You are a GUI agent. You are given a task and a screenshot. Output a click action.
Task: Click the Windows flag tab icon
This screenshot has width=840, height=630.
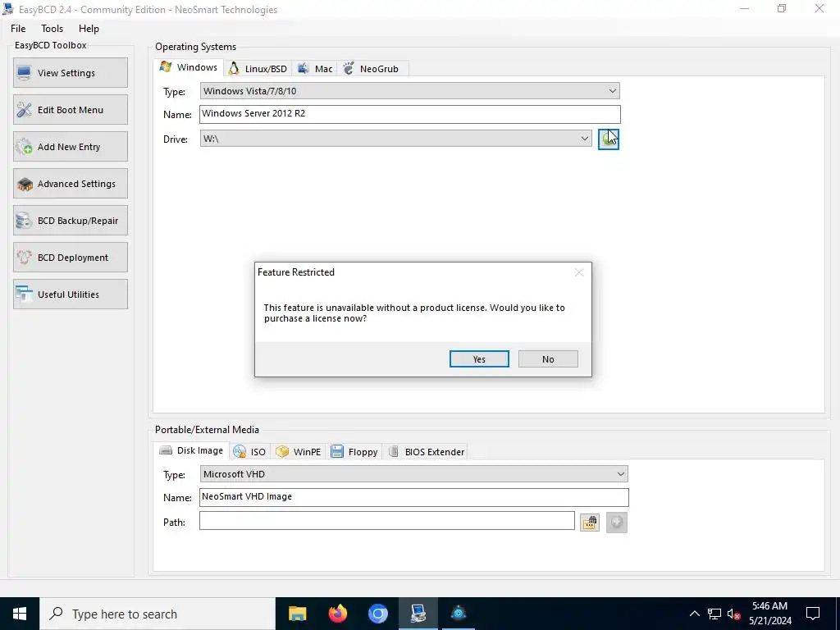pyautogui.click(x=166, y=67)
